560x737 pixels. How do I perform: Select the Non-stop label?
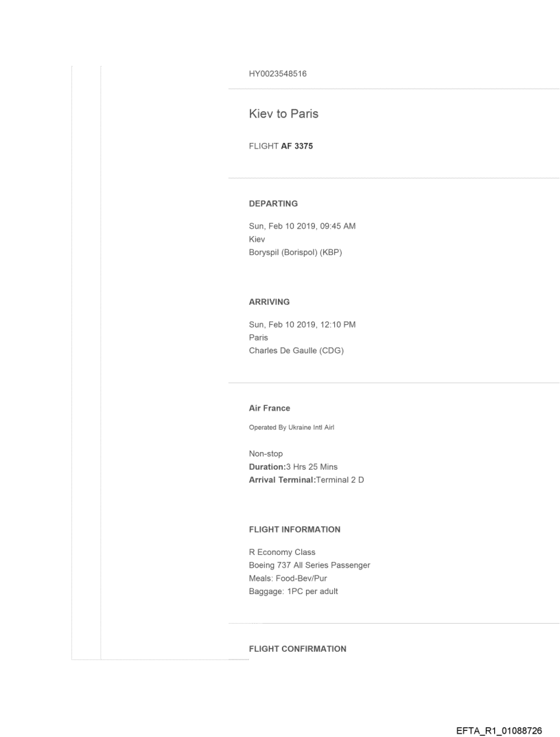[x=266, y=454]
